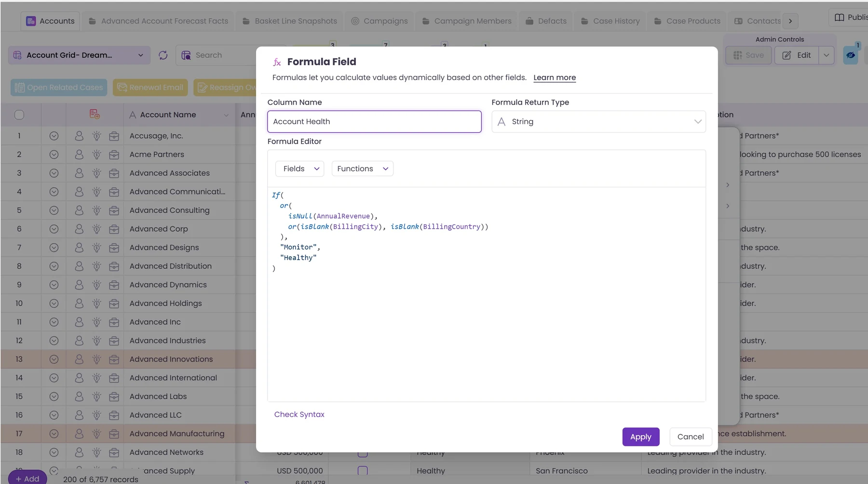This screenshot has width=868, height=484.
Task: Open the Basket Line Snapshots tab
Action: [289, 21]
